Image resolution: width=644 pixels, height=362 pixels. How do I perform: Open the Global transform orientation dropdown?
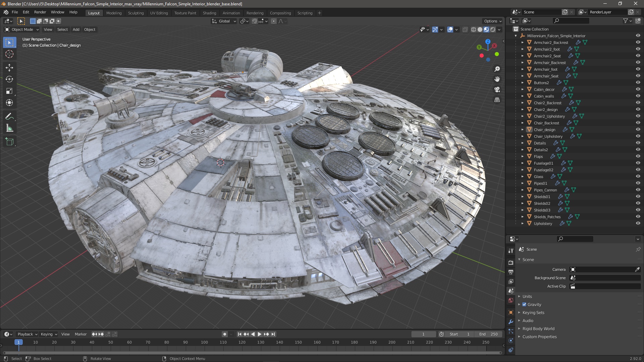pyautogui.click(x=224, y=21)
